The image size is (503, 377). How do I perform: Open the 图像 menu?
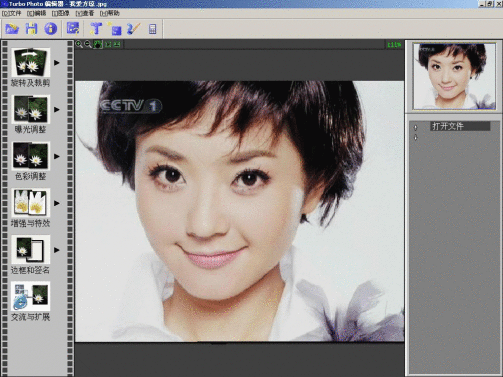point(60,13)
